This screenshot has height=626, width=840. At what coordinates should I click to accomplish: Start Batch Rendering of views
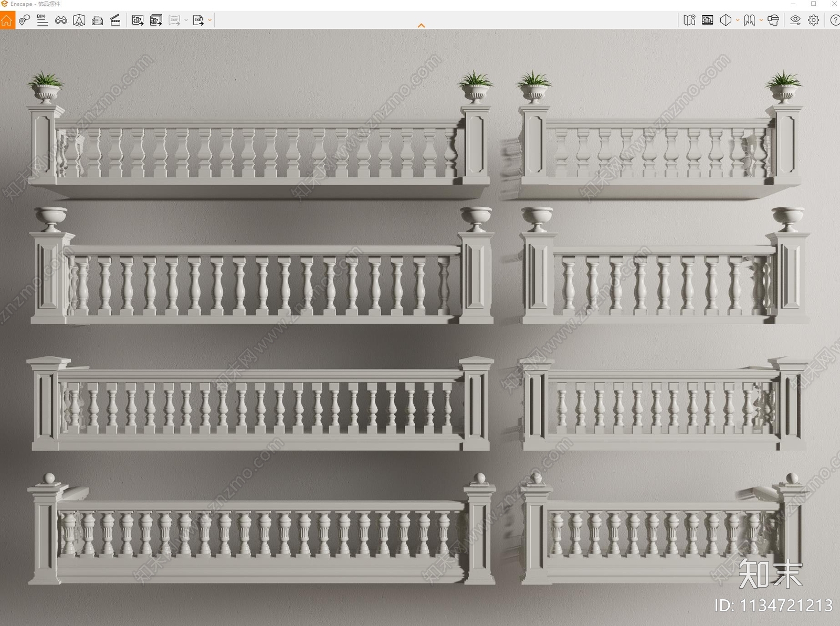pyautogui.click(x=156, y=20)
